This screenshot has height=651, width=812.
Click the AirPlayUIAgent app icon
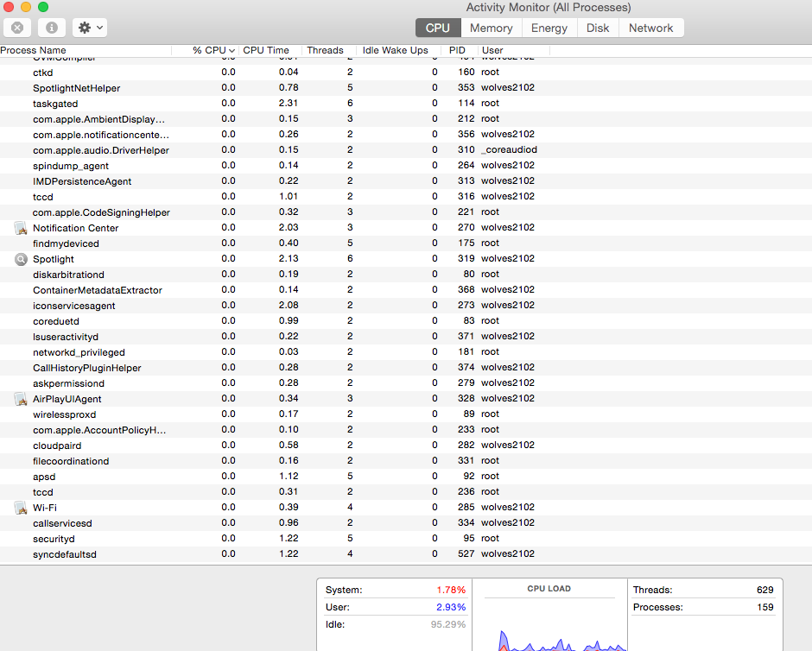click(21, 399)
